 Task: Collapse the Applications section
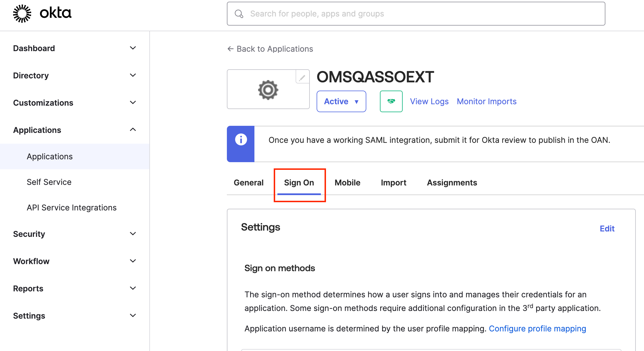133,130
